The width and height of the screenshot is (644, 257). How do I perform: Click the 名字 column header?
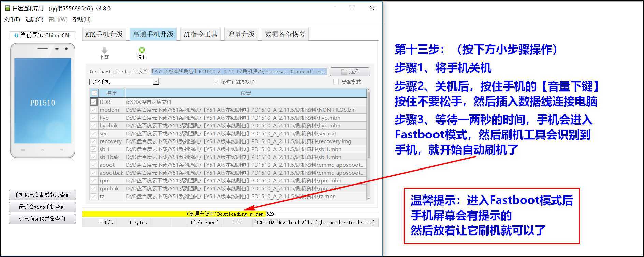(x=112, y=93)
